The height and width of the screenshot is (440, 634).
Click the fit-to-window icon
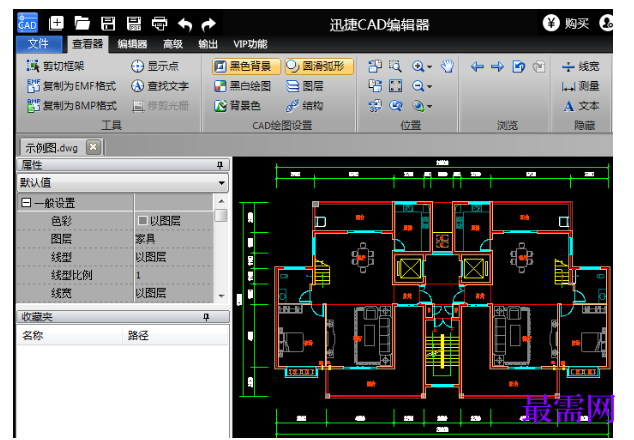(395, 86)
